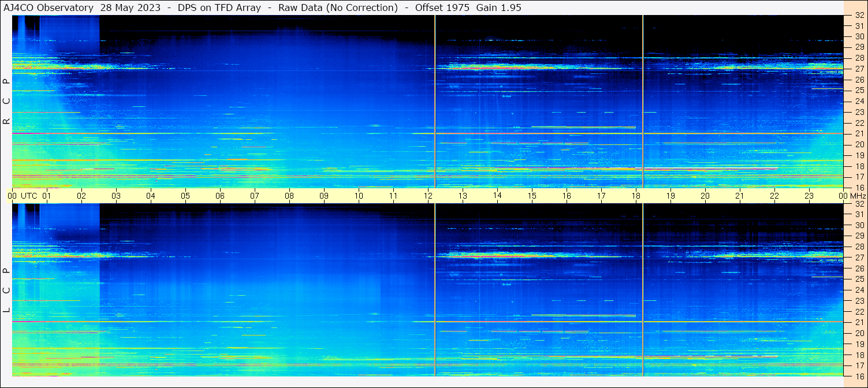Click the "23" hour label on time axis

coord(809,196)
